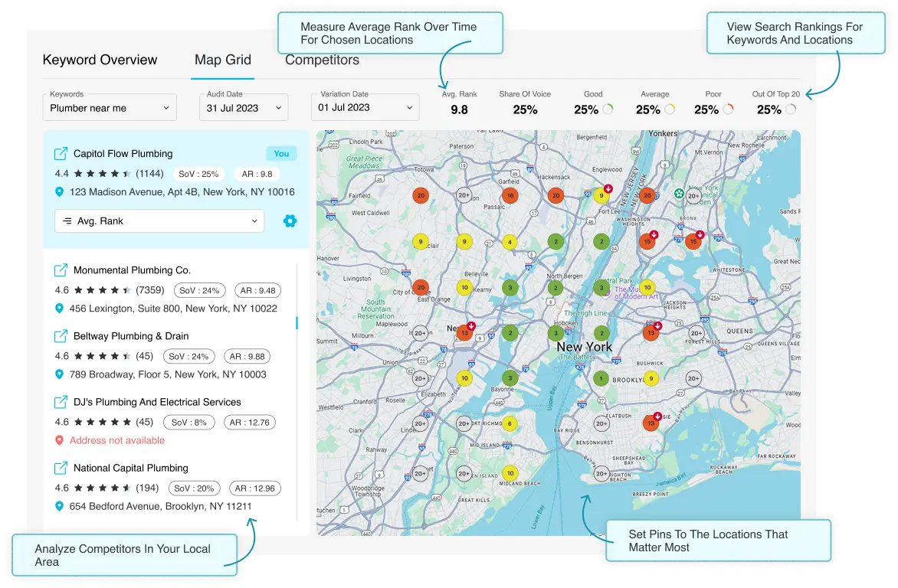Viewport: 898px width, 588px height.
Task: Click DJ's Plumbing external link icon
Action: [61, 402]
